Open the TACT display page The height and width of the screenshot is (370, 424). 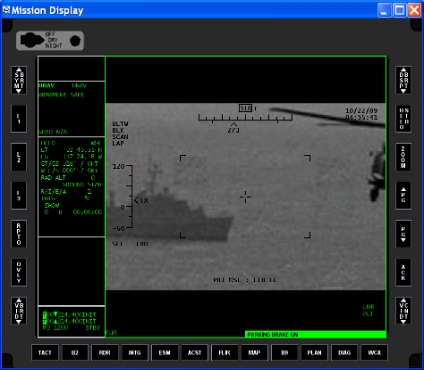[x=45, y=353]
